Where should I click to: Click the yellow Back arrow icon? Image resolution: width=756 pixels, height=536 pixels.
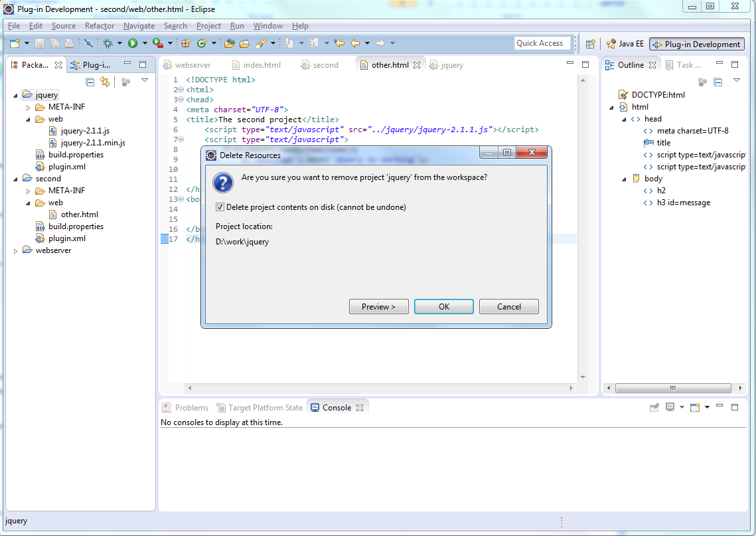click(x=355, y=43)
